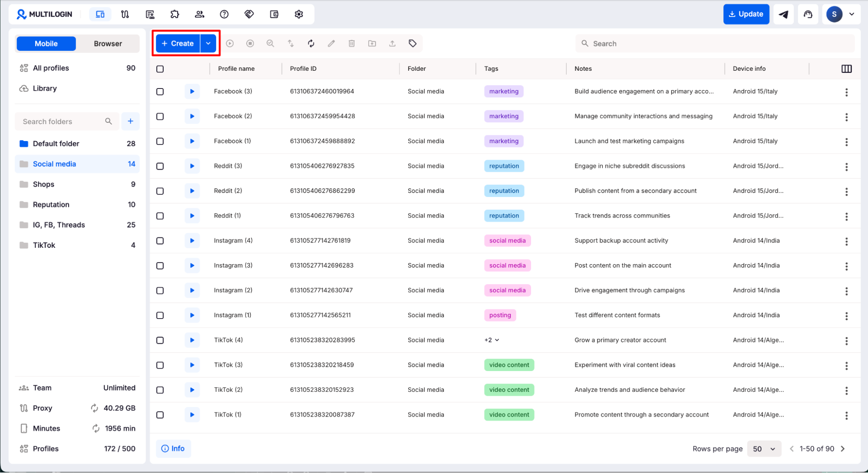This screenshot has height=473, width=868.
Task: Switch to the Browser tab
Action: (x=108, y=43)
